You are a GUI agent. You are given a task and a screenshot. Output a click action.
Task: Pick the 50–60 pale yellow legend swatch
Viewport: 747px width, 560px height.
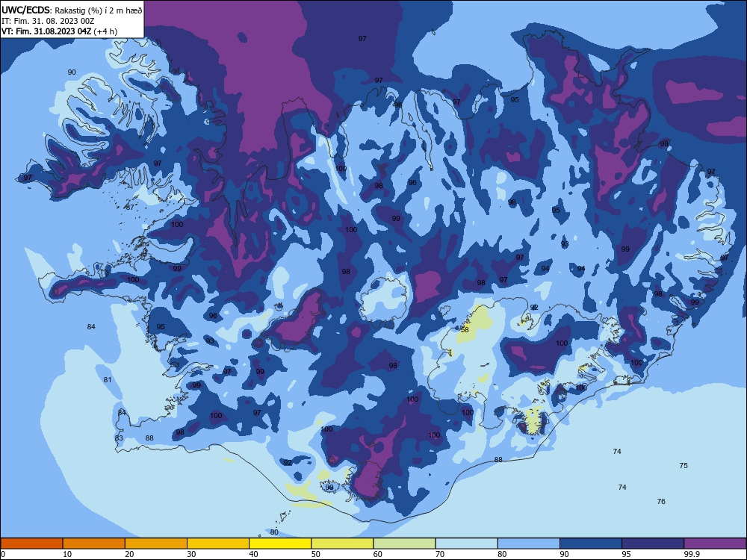point(343,544)
